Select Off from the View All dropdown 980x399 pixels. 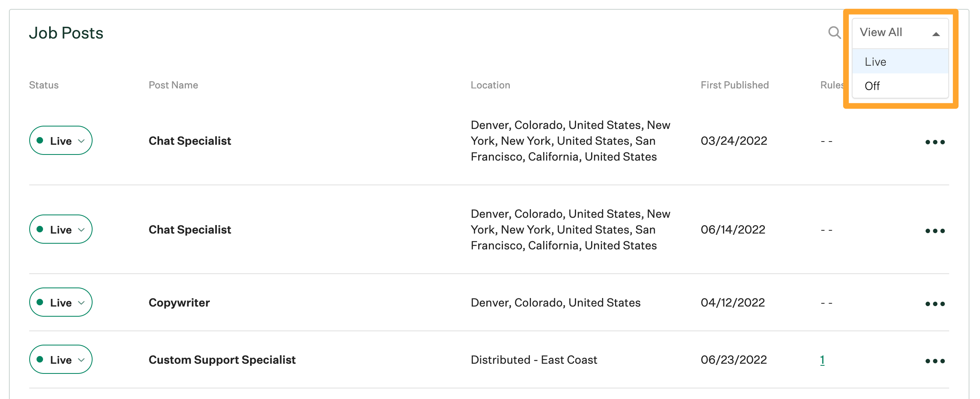point(872,86)
